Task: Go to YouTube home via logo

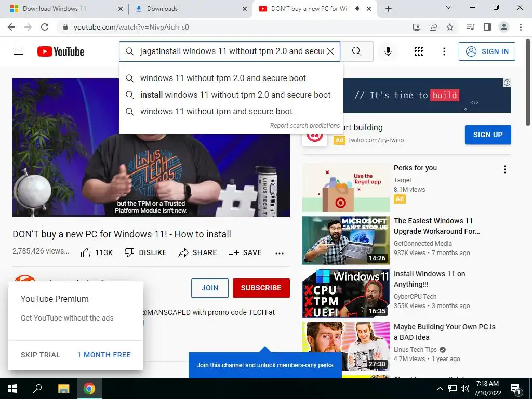Action: [61, 51]
